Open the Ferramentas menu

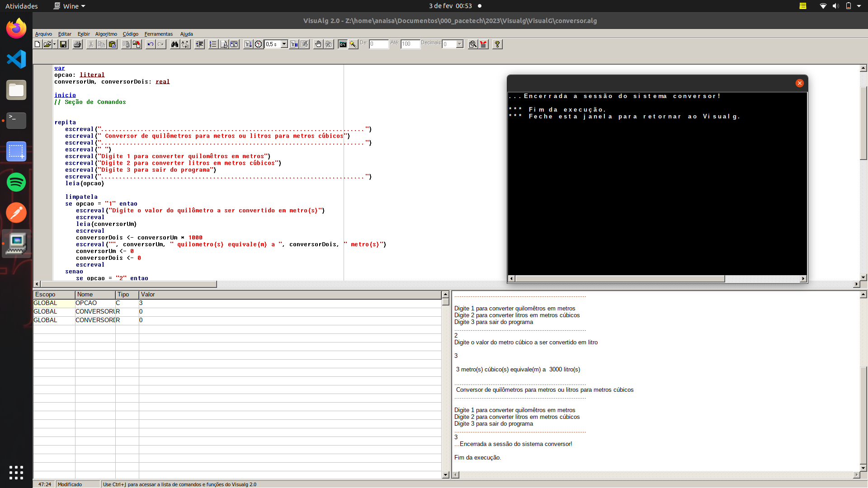158,34
